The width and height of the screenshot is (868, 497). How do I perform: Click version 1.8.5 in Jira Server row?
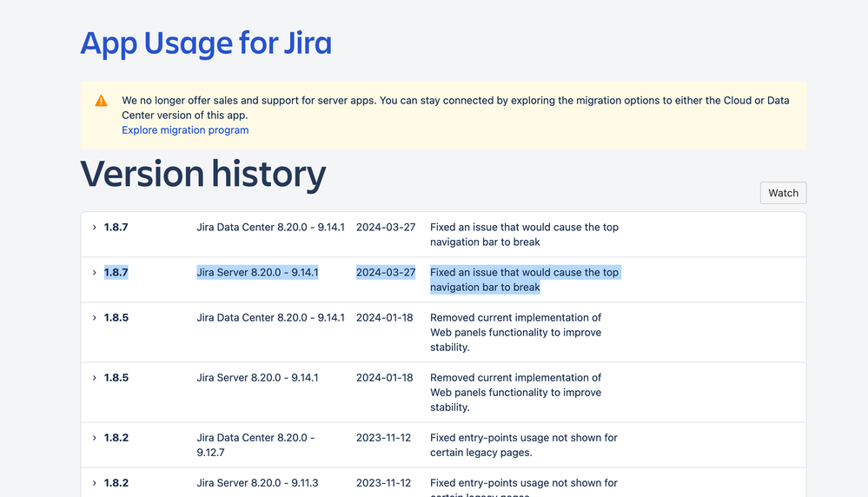click(x=116, y=377)
